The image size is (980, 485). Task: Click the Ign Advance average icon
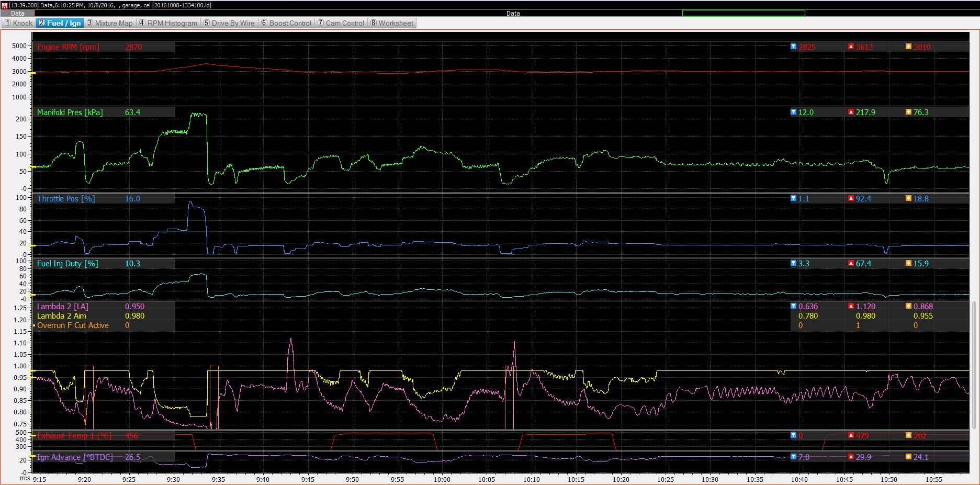click(908, 457)
